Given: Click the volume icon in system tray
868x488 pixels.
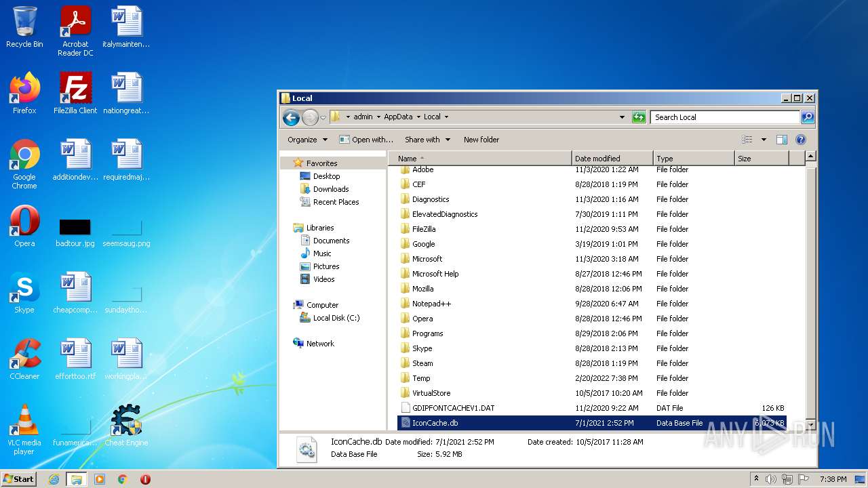Looking at the screenshot, I should click(771, 479).
